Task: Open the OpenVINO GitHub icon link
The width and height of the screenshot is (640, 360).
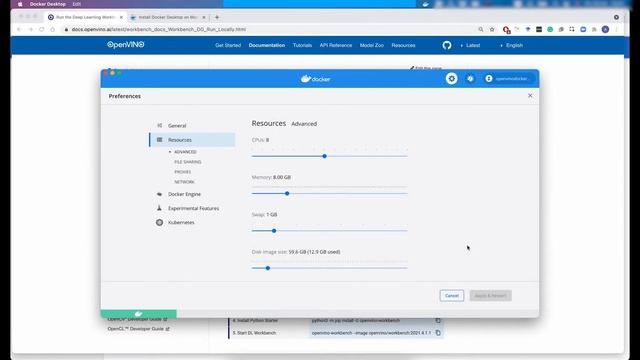Action: point(447,45)
